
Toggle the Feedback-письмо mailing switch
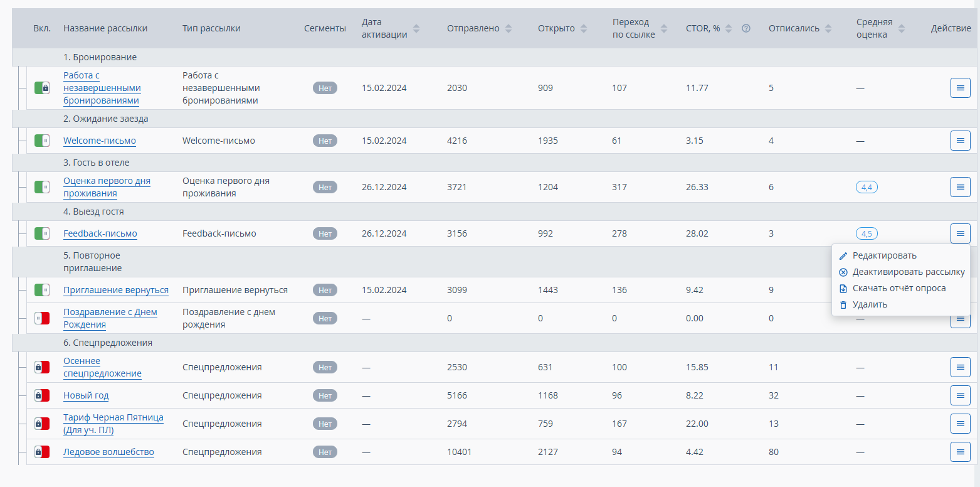[x=42, y=233]
